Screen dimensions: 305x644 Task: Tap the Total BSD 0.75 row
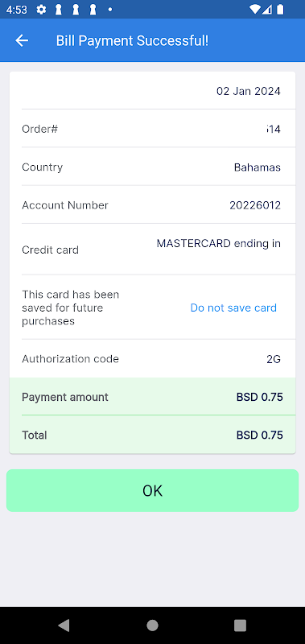click(x=152, y=435)
